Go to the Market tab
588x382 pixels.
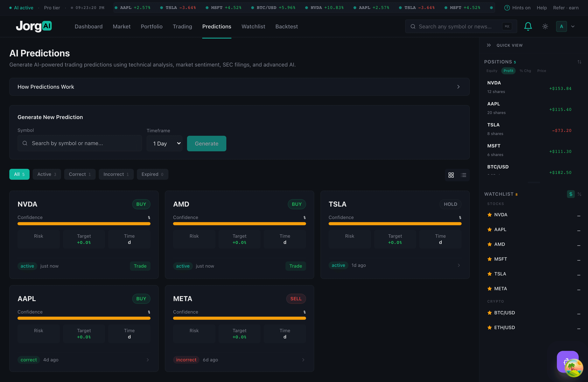[122, 26]
